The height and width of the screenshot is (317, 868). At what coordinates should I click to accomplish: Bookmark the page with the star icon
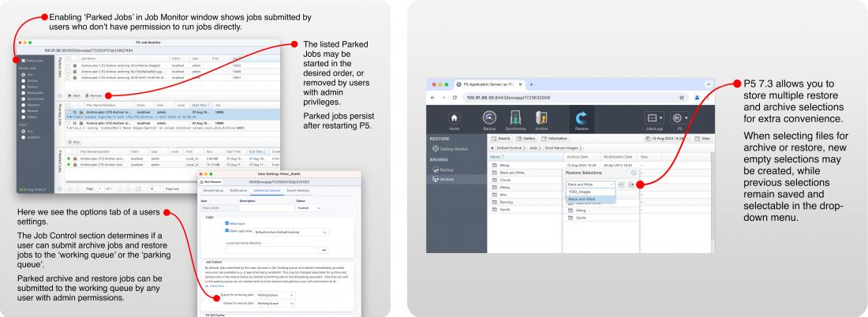[682, 97]
